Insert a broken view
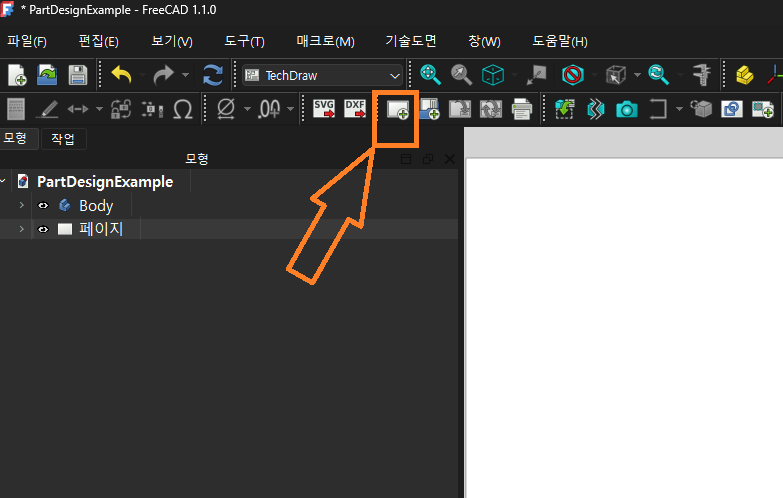Image resolution: width=783 pixels, height=498 pixels. click(x=596, y=109)
